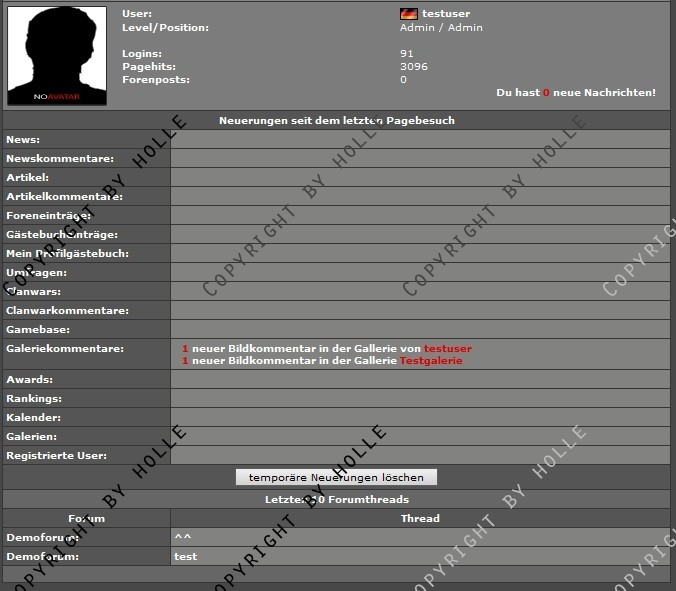Click the 'Kalender:' row label
Screen dimensions: 676x591
pos(33,417)
